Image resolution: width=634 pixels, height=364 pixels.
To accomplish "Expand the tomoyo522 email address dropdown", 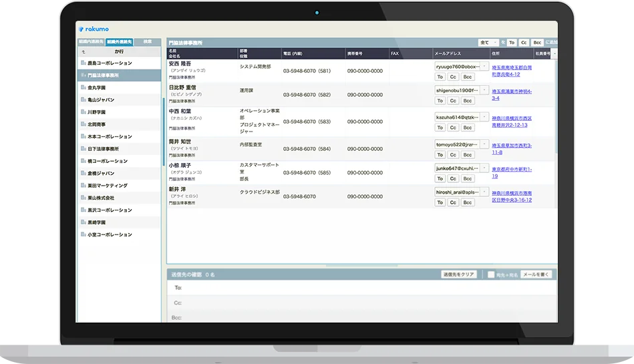I will point(484,144).
